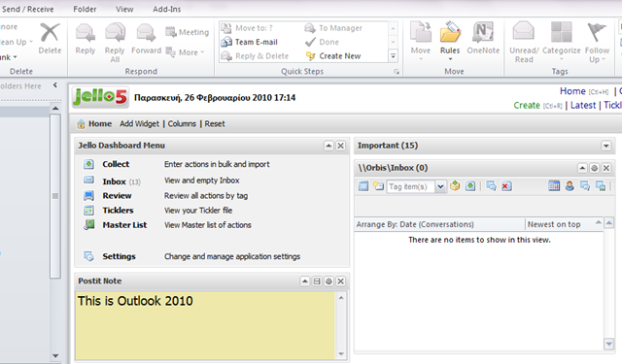Select To Manager quick step
Viewport: 622px width, 364px height.
[x=333, y=28]
